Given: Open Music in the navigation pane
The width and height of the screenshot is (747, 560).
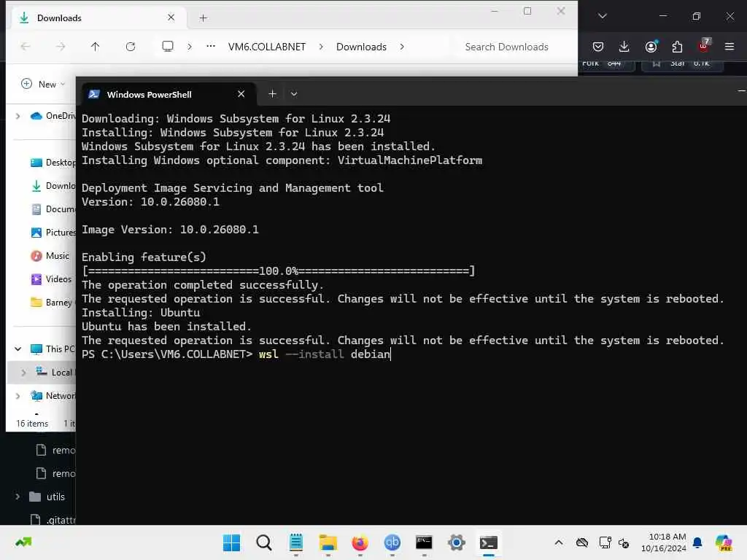Looking at the screenshot, I should click(x=50, y=256).
